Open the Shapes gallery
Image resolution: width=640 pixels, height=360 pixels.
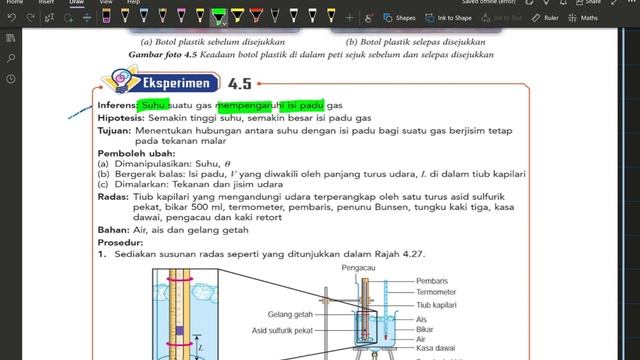tap(399, 18)
